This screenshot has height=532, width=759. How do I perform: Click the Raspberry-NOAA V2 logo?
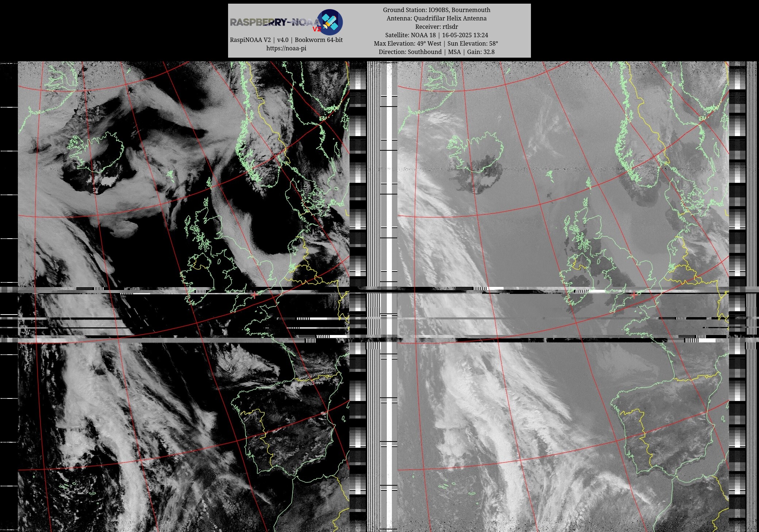pos(286,22)
